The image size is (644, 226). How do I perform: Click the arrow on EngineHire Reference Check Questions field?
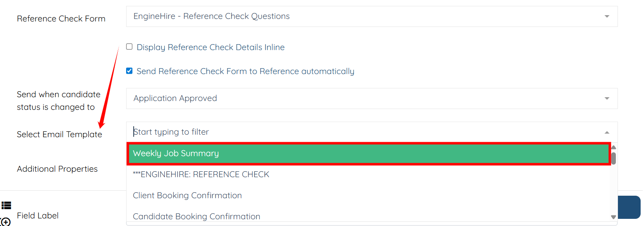pos(607,16)
